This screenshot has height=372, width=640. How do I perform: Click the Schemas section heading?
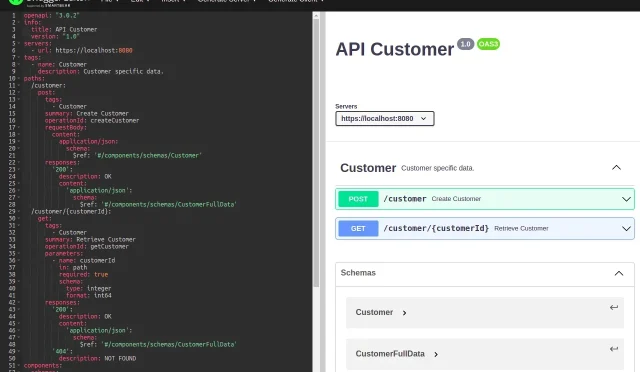tap(358, 273)
